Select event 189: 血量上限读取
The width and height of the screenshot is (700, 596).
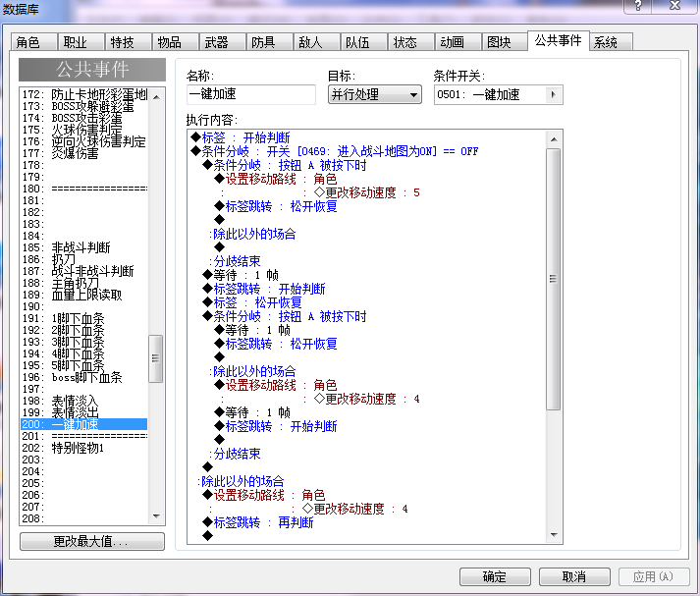[x=84, y=295]
